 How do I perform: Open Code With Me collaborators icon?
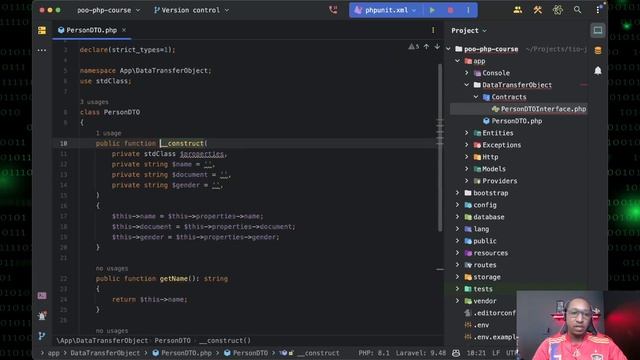(x=518, y=10)
